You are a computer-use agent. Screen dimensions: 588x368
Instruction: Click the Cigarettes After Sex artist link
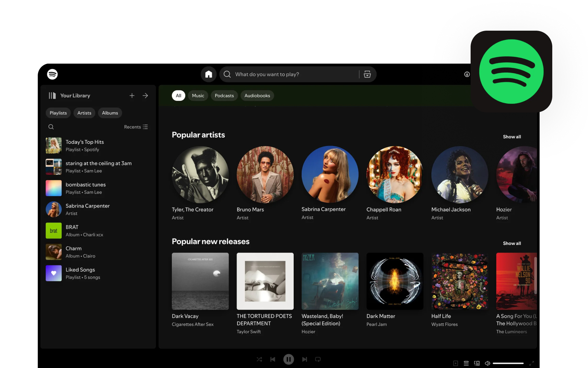pos(193,324)
